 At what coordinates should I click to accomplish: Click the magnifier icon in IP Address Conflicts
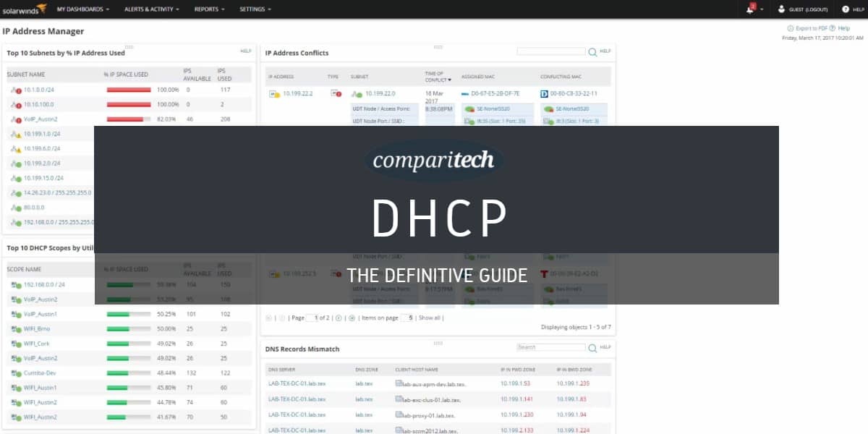(x=592, y=52)
